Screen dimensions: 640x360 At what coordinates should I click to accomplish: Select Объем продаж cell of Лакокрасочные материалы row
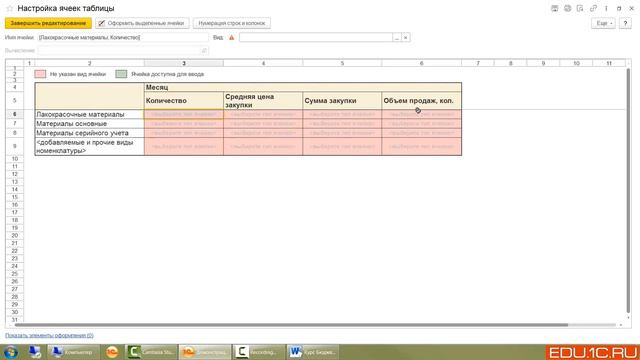pyautogui.click(x=422, y=114)
